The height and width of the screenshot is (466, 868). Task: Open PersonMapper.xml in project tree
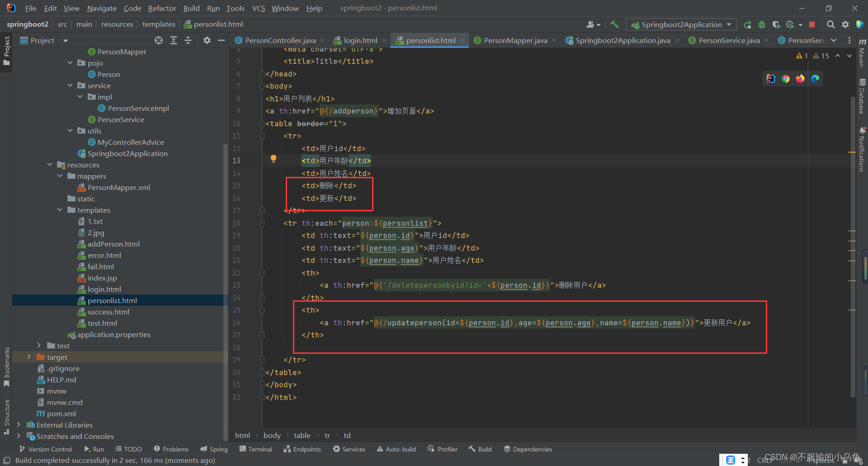118,187
